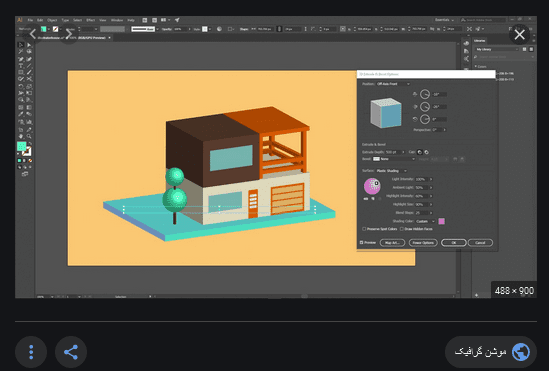
Task: Click the share button below the image
Action: pos(71,352)
